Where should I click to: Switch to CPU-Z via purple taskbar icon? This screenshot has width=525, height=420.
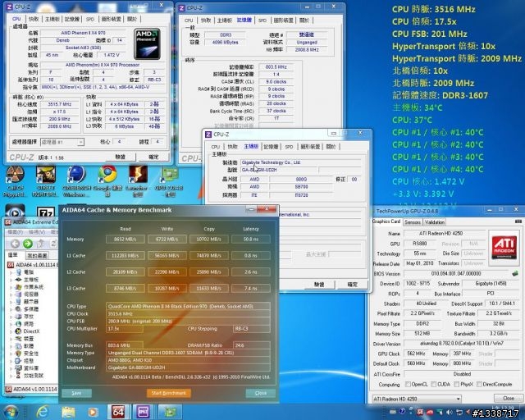click(143, 412)
